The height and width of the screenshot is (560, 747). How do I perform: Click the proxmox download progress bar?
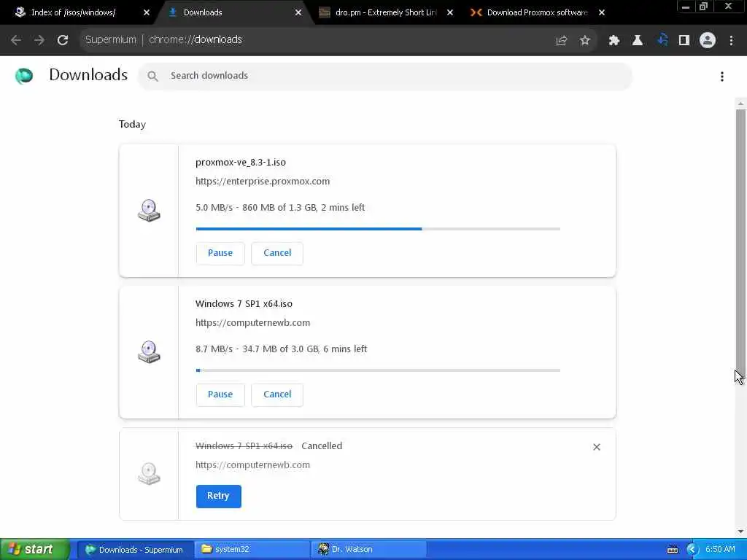(378, 229)
